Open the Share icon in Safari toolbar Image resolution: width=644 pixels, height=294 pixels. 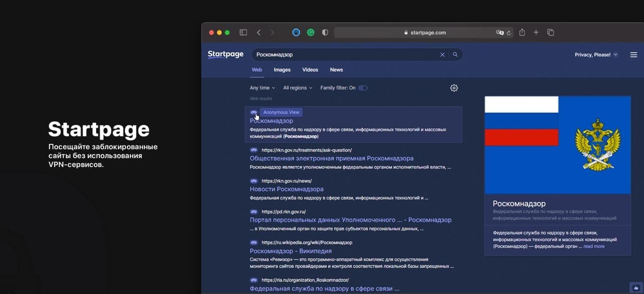point(522,32)
